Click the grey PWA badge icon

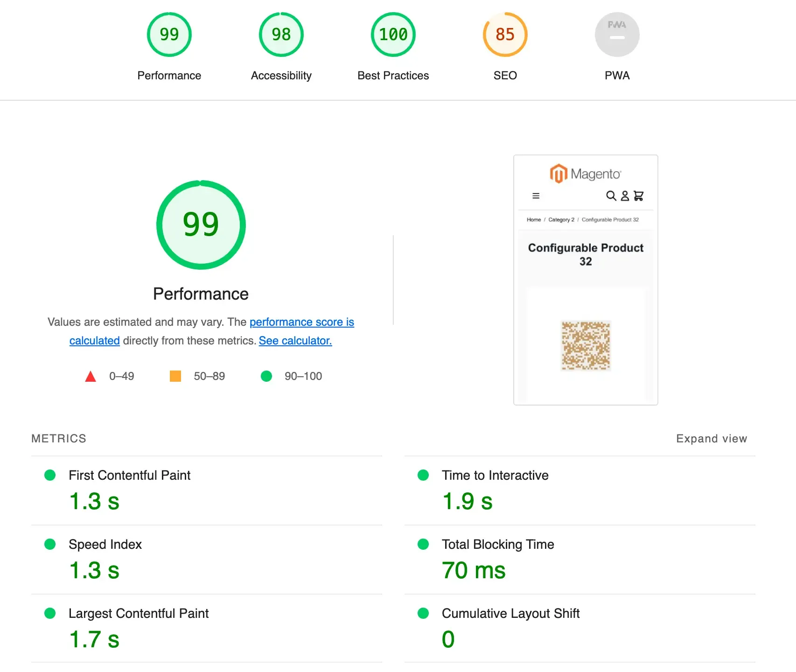tap(617, 35)
